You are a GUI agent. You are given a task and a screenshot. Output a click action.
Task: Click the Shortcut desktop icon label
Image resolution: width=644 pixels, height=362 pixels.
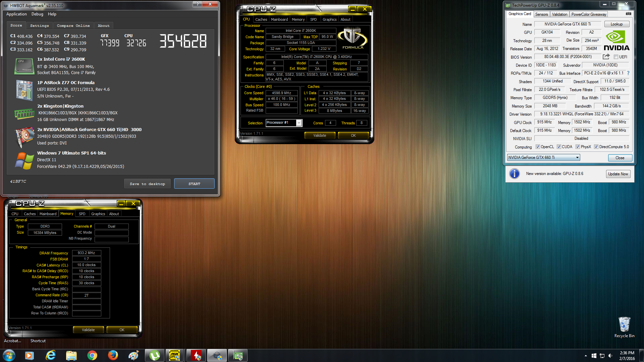(38, 341)
